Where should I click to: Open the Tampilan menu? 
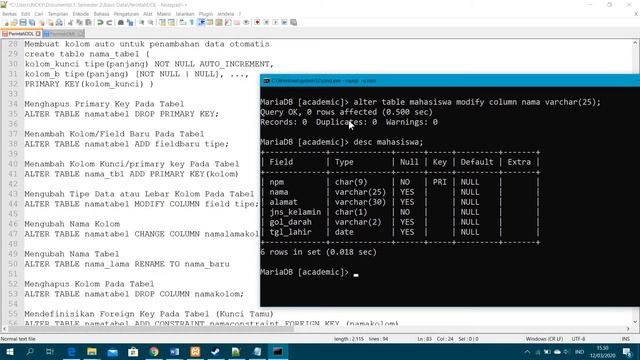58,14
